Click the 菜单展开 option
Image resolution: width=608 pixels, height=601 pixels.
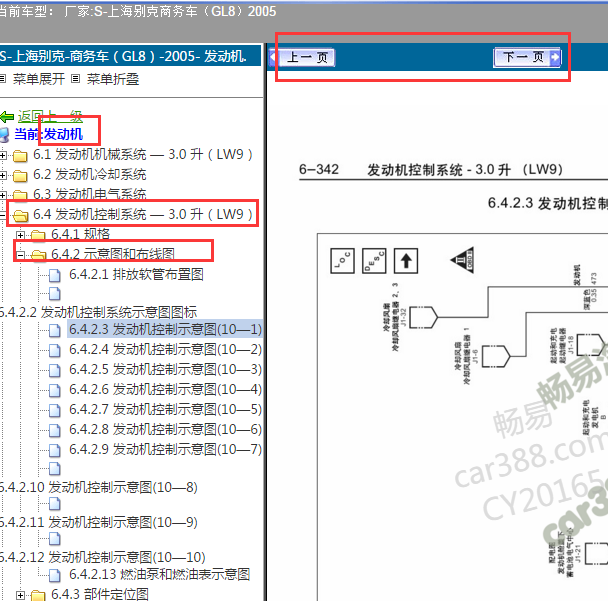(38, 79)
